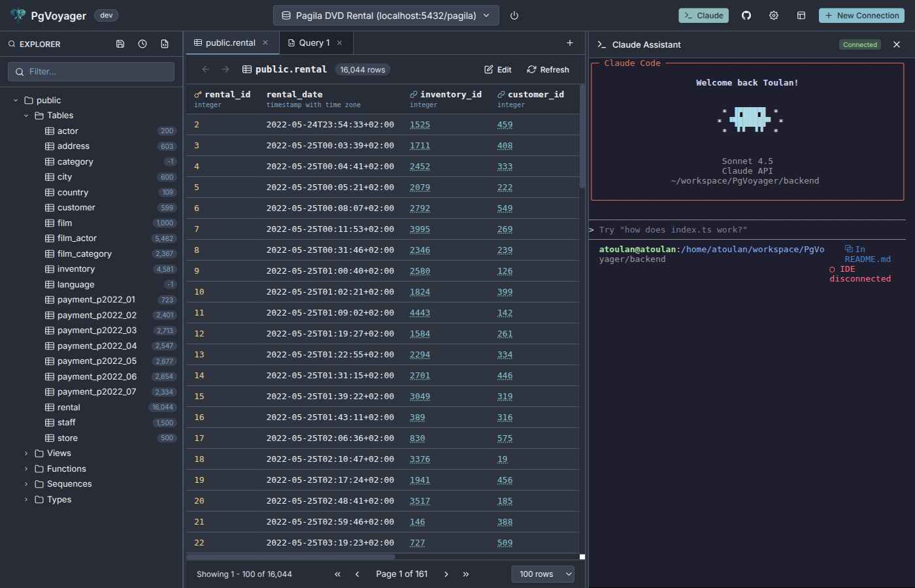Image resolution: width=915 pixels, height=588 pixels.
Task: Focus the Explorer filter field
Action: point(91,72)
